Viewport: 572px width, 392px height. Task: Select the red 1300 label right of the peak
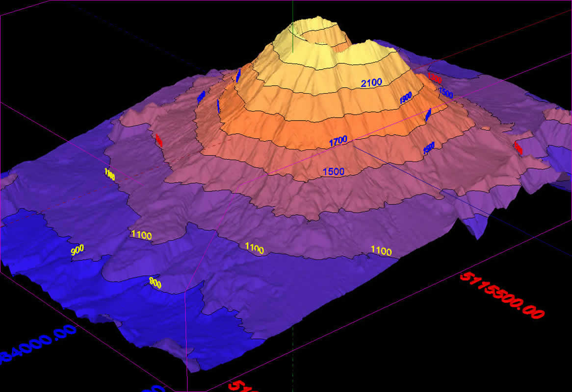point(434,77)
